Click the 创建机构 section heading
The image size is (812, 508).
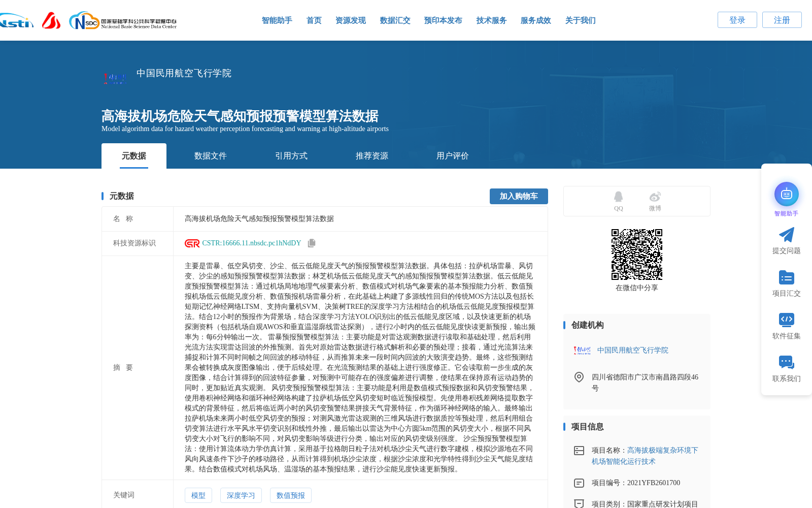(588, 325)
